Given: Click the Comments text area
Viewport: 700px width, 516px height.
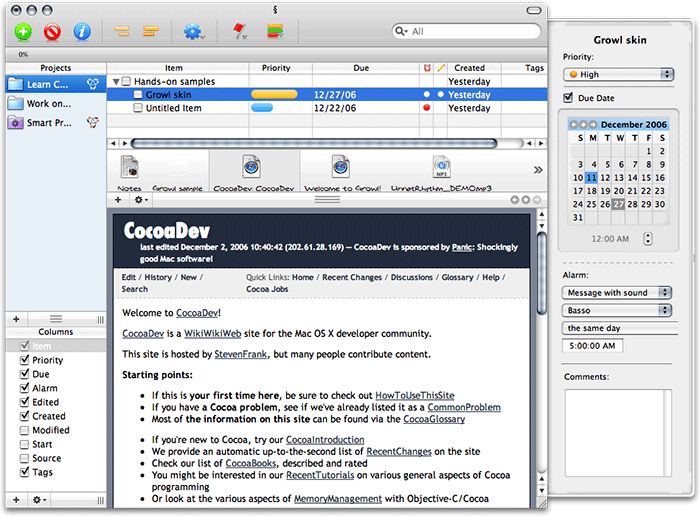Looking at the screenshot, I should point(618,433).
